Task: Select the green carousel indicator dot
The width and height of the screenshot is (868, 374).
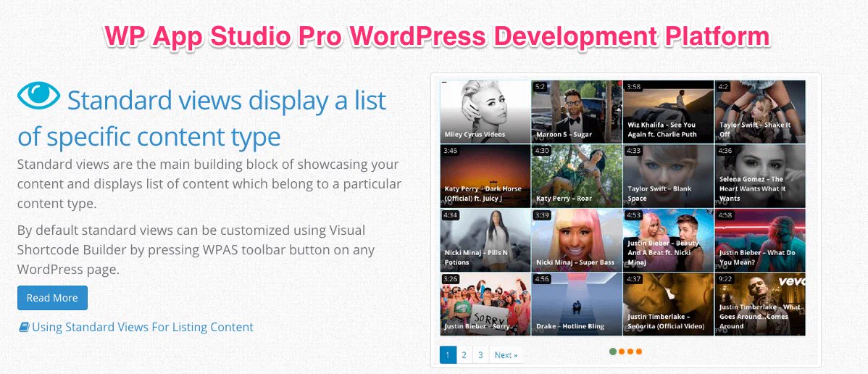Action: [x=613, y=352]
